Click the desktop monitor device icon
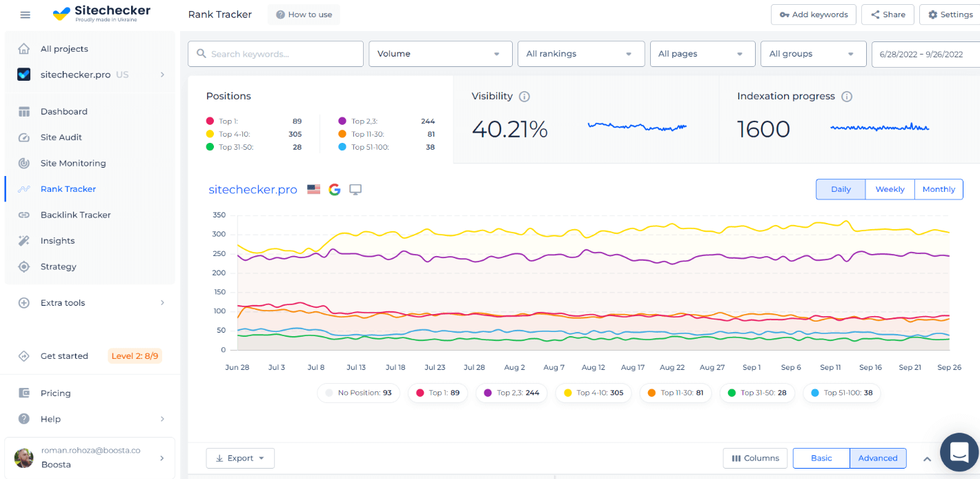 pos(355,189)
